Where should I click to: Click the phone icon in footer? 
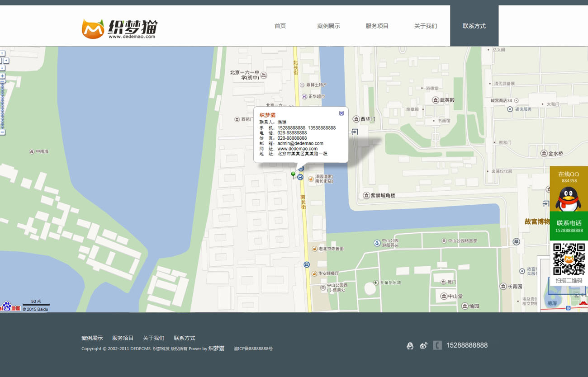tap(437, 345)
